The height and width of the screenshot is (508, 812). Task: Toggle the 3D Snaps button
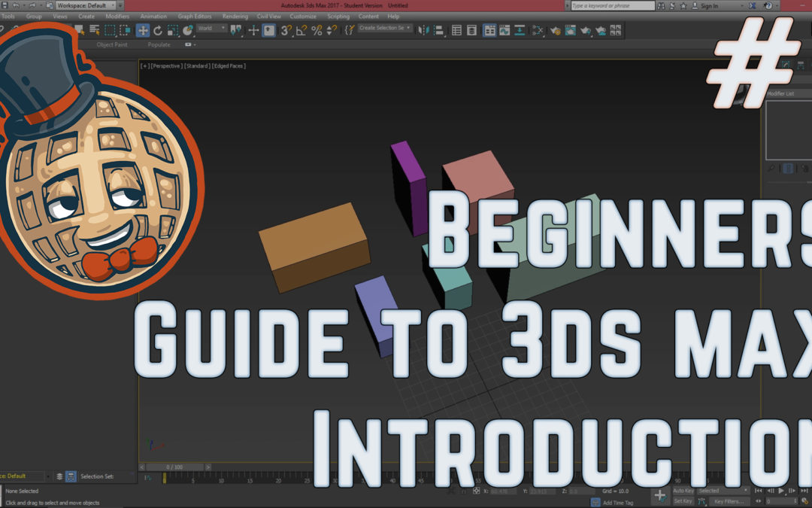pos(286,30)
